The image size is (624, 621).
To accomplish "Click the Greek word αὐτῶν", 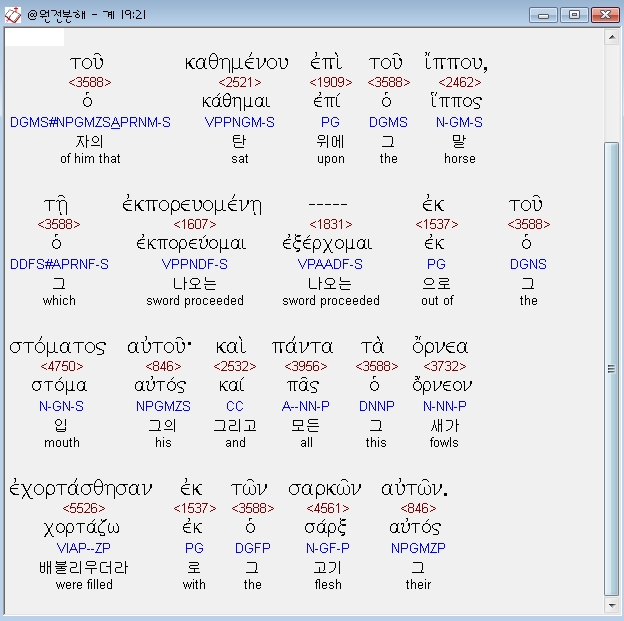I will pos(415,489).
